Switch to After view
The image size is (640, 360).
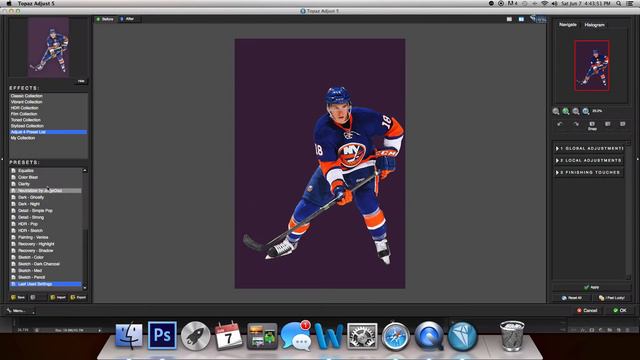point(127,19)
